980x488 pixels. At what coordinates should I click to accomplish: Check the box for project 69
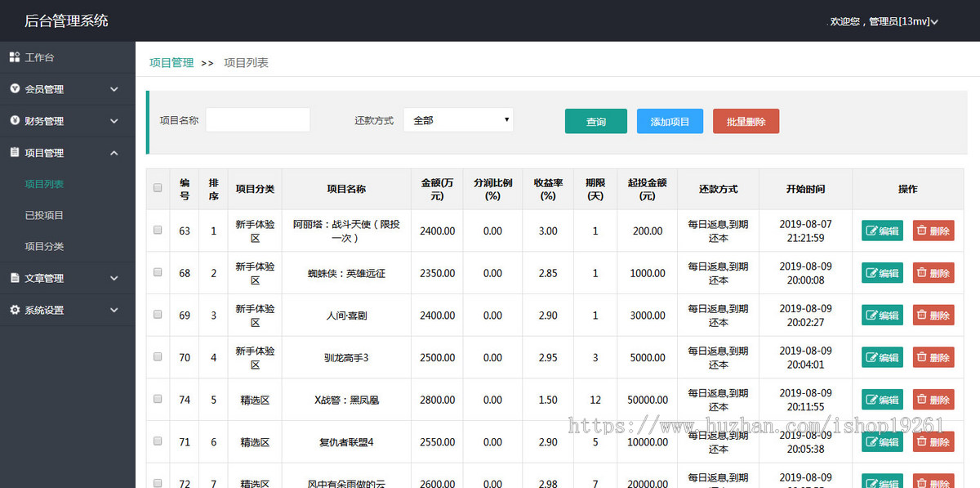click(158, 314)
